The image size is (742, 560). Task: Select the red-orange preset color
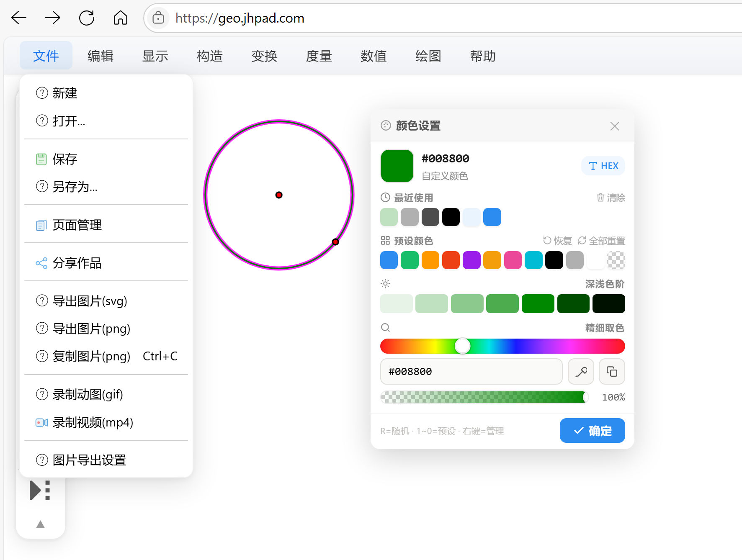(451, 260)
